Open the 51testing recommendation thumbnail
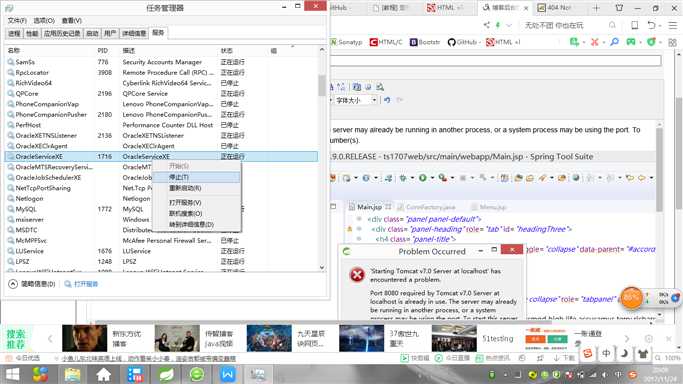This screenshot has height=384, width=683. [453, 339]
